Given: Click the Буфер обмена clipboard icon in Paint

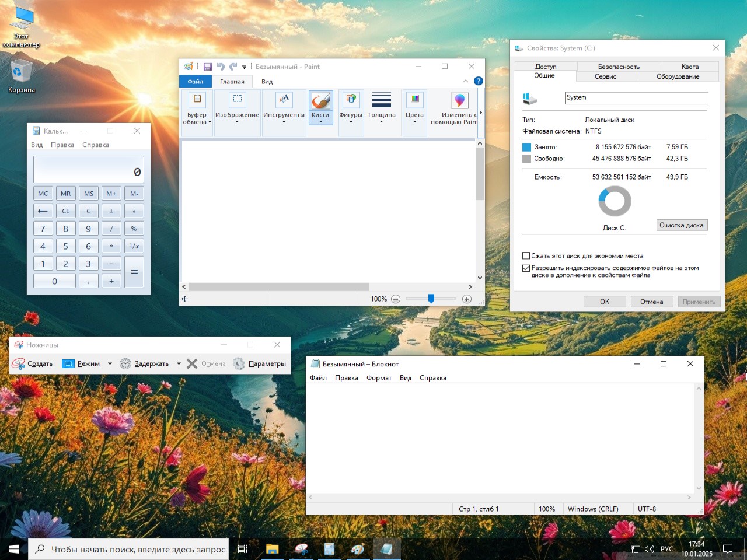Looking at the screenshot, I should point(197,99).
